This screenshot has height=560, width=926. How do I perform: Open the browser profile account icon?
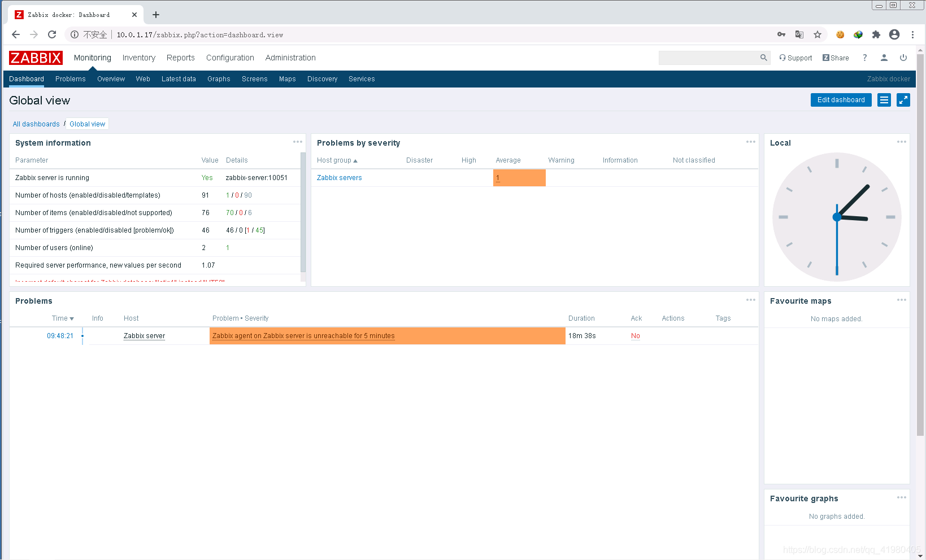894,34
